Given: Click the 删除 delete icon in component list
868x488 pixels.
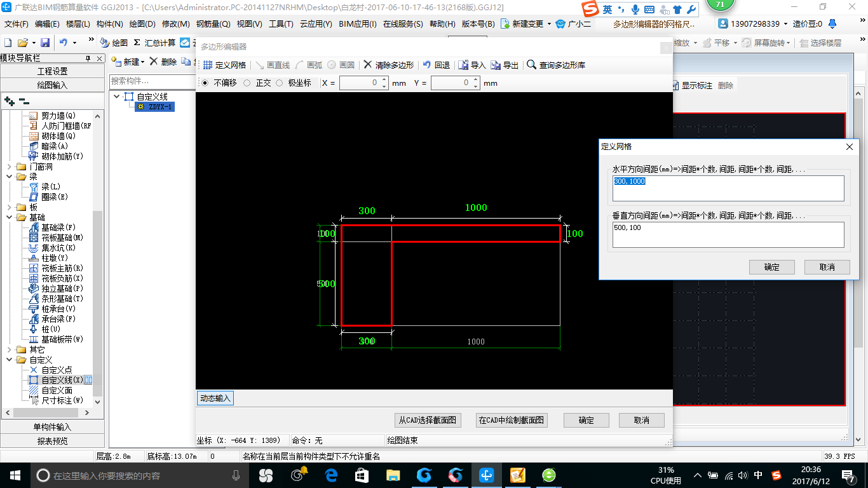Looking at the screenshot, I should click(x=163, y=62).
